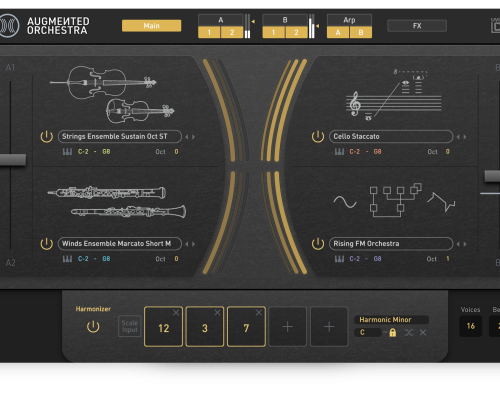Remove the 12 semitone harmonizer voice

[x=176, y=312]
